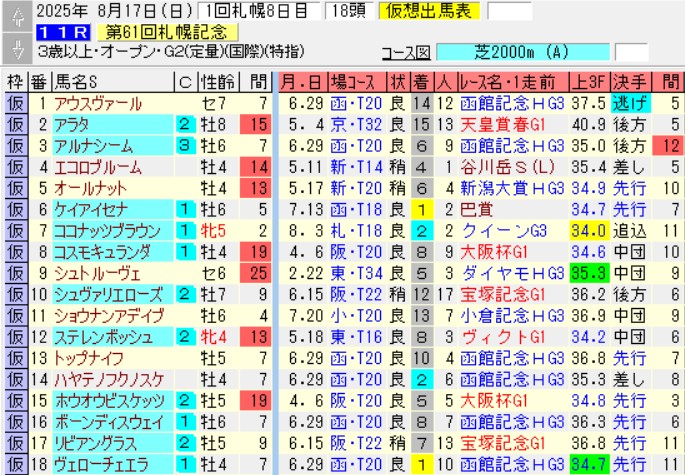Image resolution: width=685 pixels, height=475 pixels.
Task: Click the 仮 frame icon for horse 12
Action: [15, 337]
